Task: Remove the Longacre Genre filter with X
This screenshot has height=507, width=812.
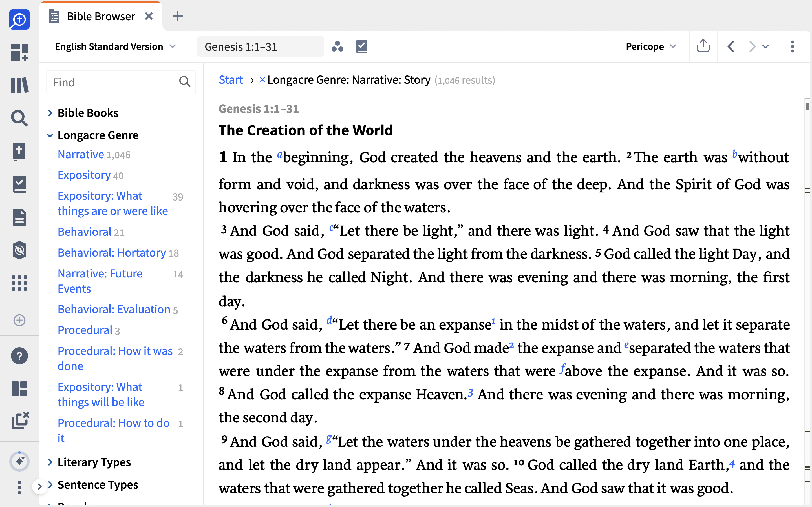Action: 262,80
